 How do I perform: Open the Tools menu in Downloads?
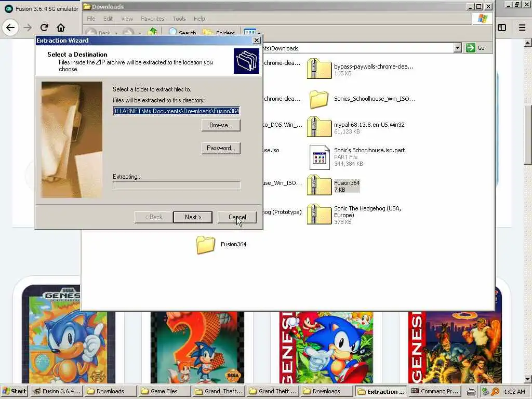pos(179,19)
